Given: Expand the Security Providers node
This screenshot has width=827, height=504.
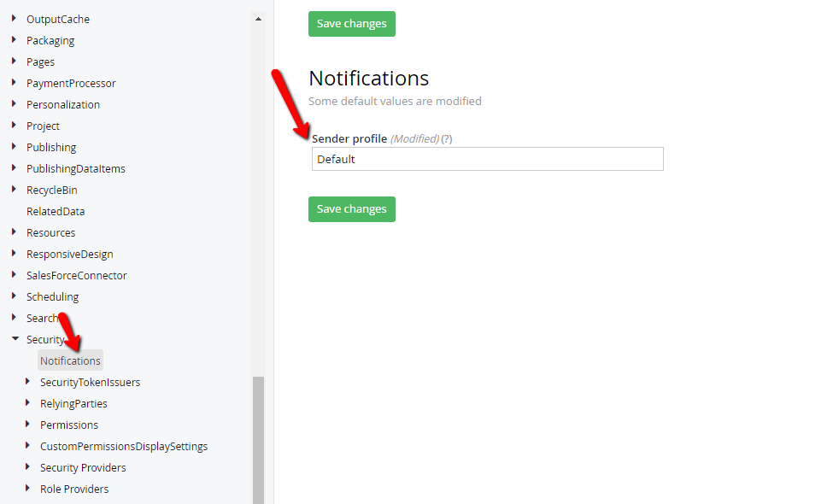Looking at the screenshot, I should tap(27, 466).
